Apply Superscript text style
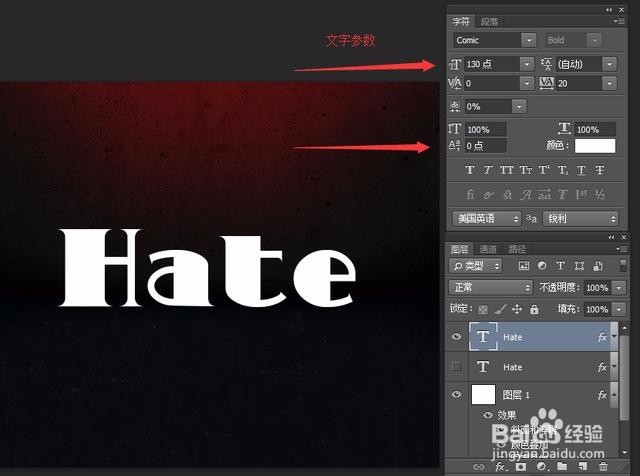 point(544,170)
